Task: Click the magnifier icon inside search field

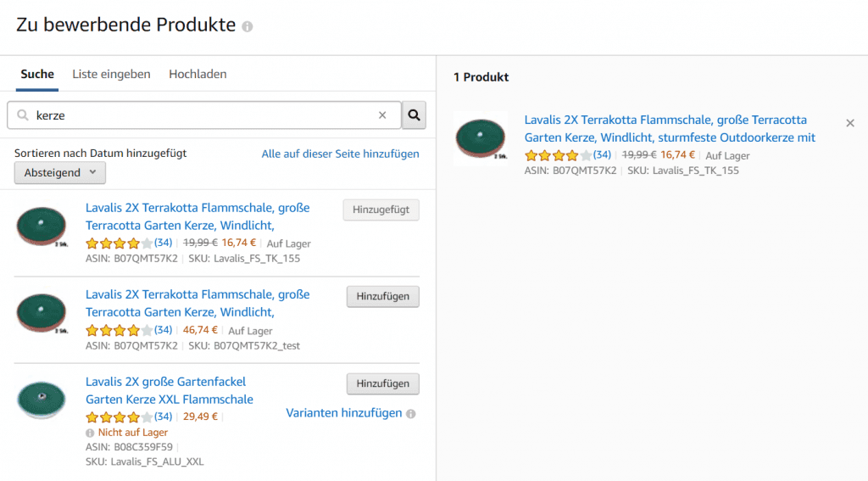Action: (x=23, y=115)
